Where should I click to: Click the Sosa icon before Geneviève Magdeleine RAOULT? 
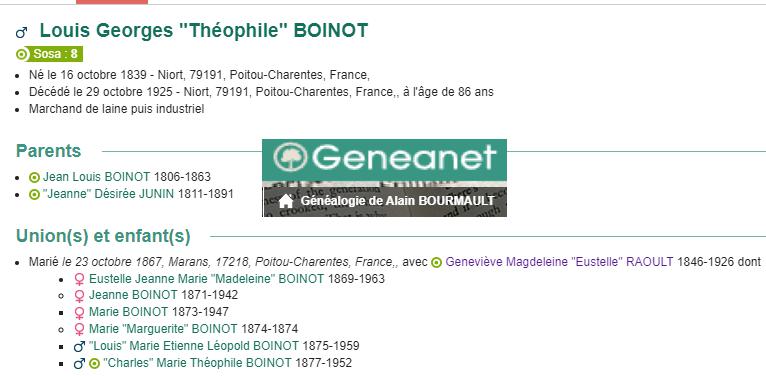pos(436,263)
